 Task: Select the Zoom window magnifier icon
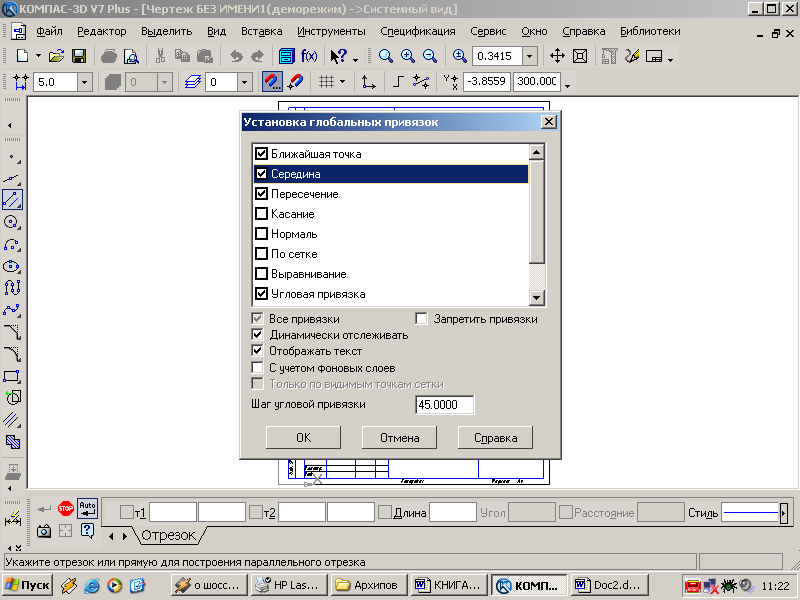[x=386, y=56]
